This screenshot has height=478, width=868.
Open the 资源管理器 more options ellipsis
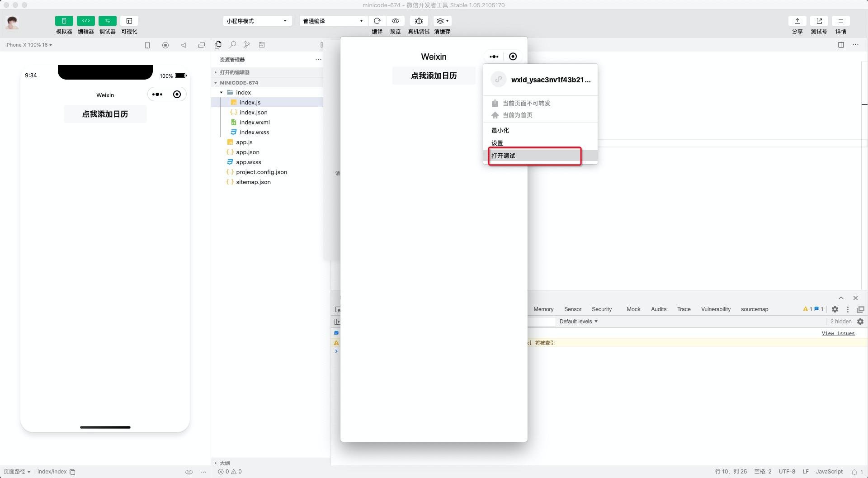(x=318, y=59)
